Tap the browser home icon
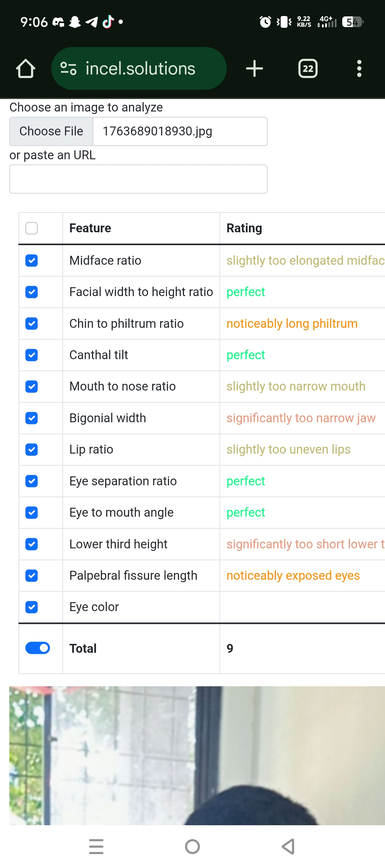 coord(26,68)
